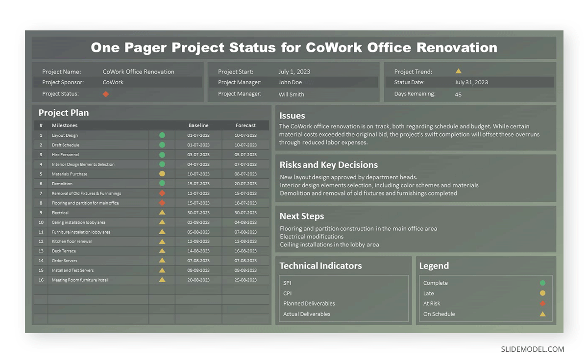Select the Project Manager name 'Will Smith'
588x364 pixels.
[x=292, y=95]
